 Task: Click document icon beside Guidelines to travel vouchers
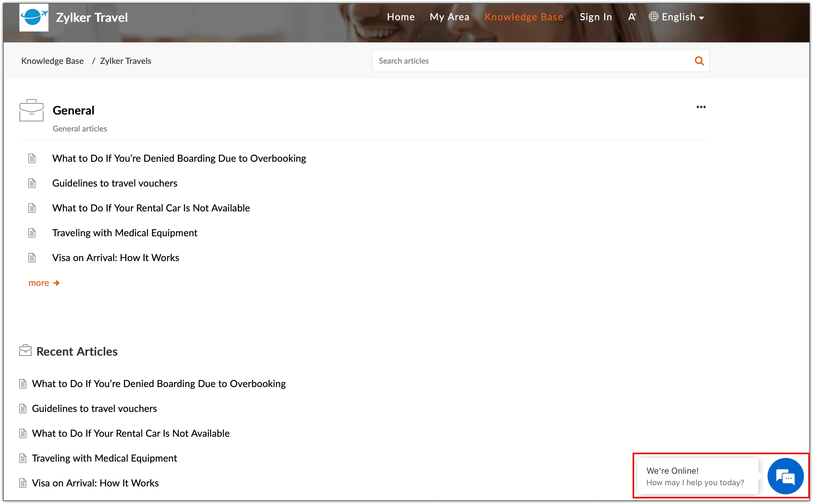coord(32,183)
